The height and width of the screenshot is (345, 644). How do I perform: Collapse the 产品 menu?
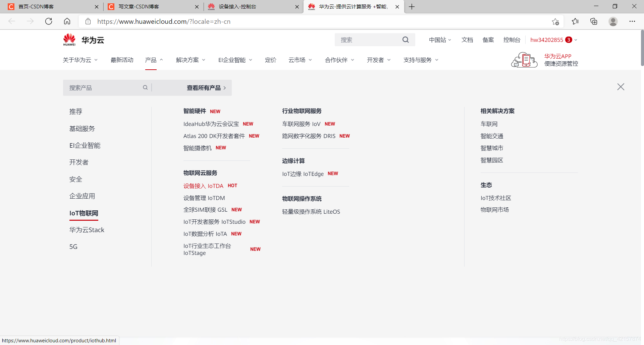(x=154, y=60)
